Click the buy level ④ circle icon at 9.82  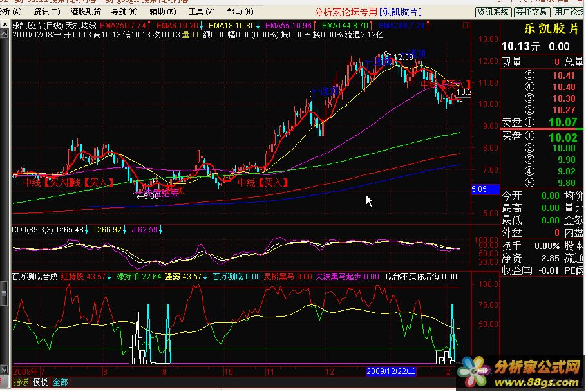pos(529,171)
